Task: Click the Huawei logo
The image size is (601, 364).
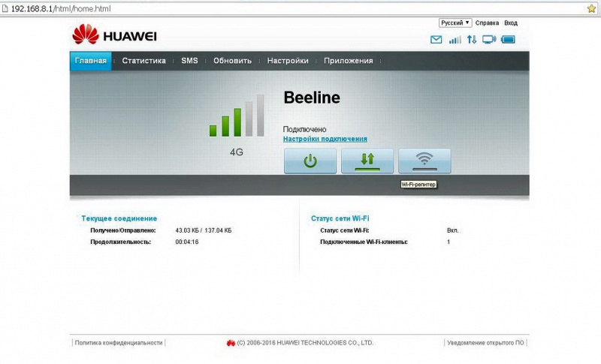Action: pos(114,35)
